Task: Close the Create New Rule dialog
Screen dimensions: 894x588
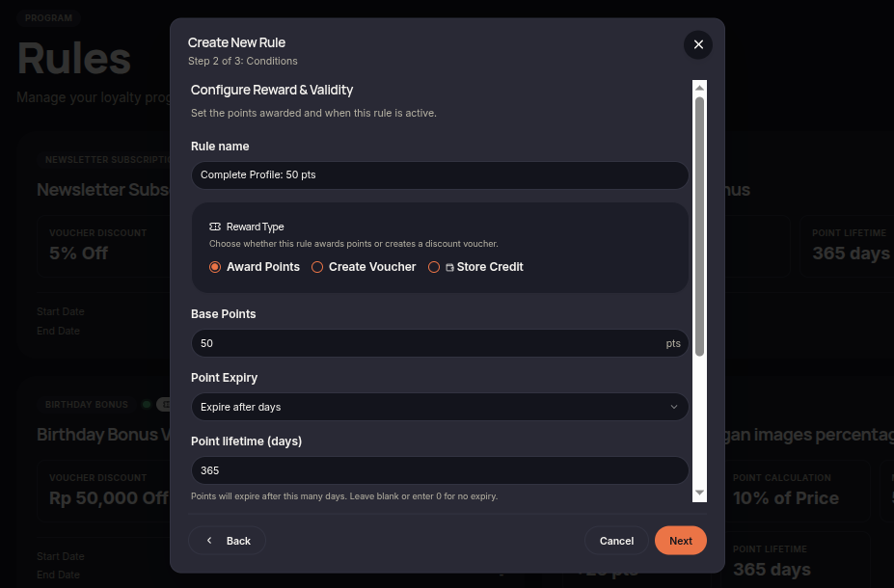Action: click(698, 44)
